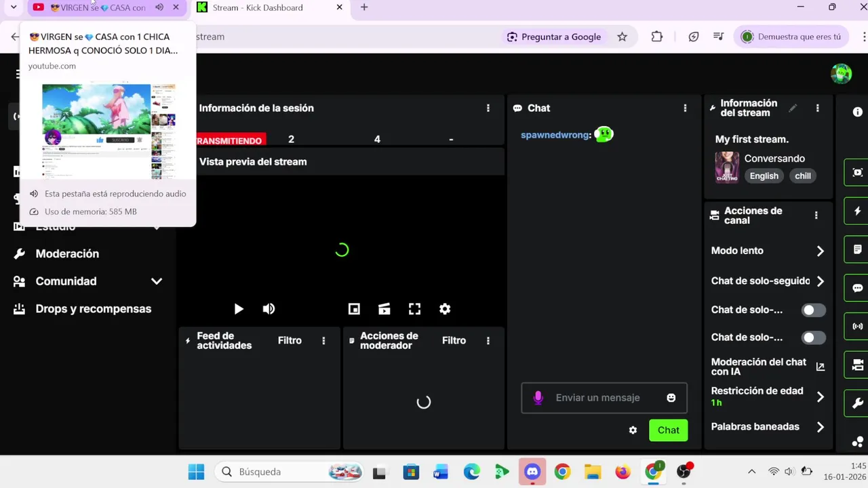Toggle the Chat de solo switch above Moderación del chat
The image size is (868, 488).
813,338
